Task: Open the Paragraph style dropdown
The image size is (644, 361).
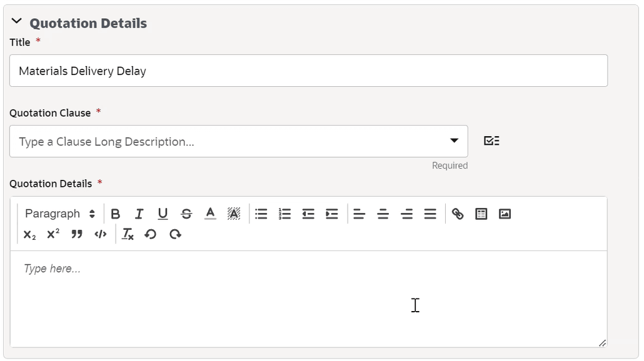Action: [60, 214]
